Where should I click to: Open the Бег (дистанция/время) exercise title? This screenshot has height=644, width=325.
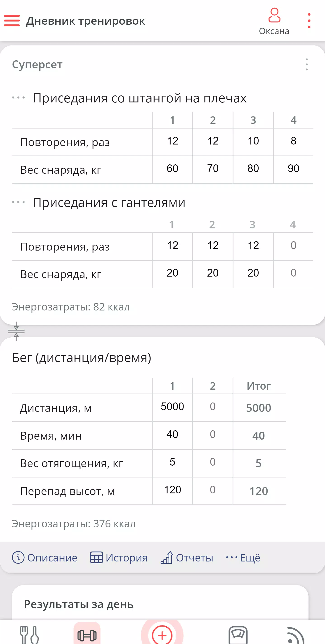click(82, 358)
